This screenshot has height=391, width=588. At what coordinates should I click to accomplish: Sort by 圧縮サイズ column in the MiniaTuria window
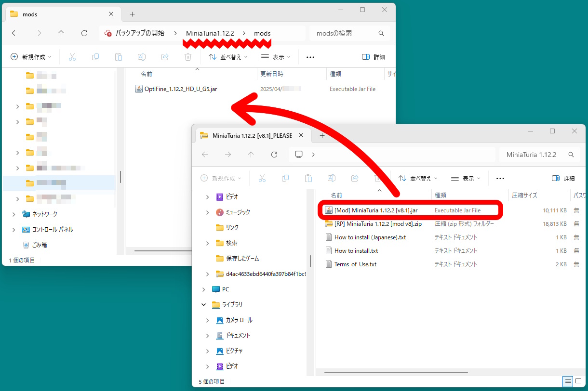click(524, 195)
